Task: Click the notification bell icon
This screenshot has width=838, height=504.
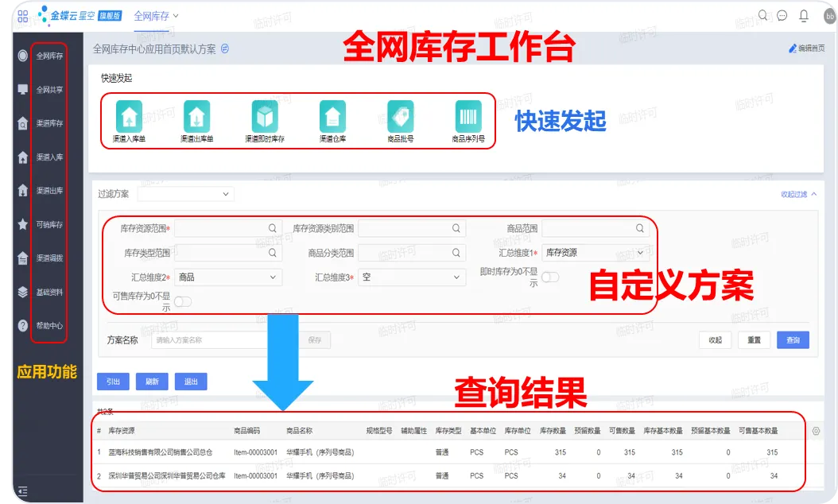Action: click(803, 15)
